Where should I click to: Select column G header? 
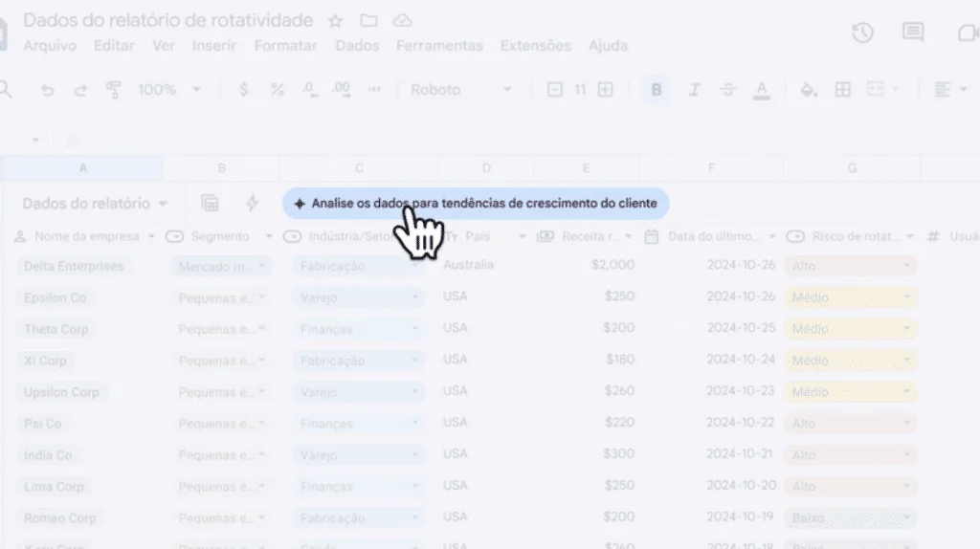pos(852,168)
